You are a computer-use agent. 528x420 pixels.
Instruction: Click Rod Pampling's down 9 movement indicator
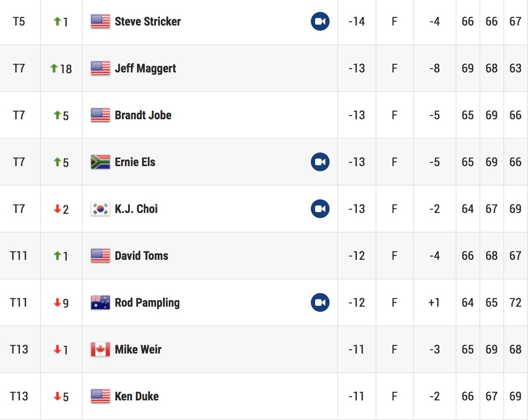(x=61, y=303)
